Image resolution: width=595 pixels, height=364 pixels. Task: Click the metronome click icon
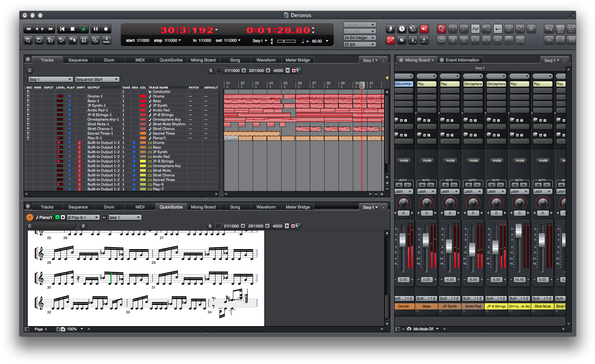tap(413, 29)
